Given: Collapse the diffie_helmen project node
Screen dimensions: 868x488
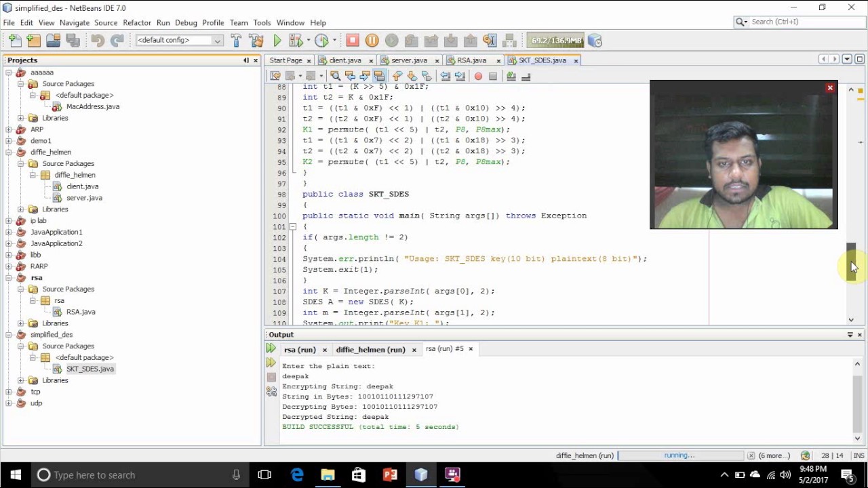Looking at the screenshot, I should (9, 152).
